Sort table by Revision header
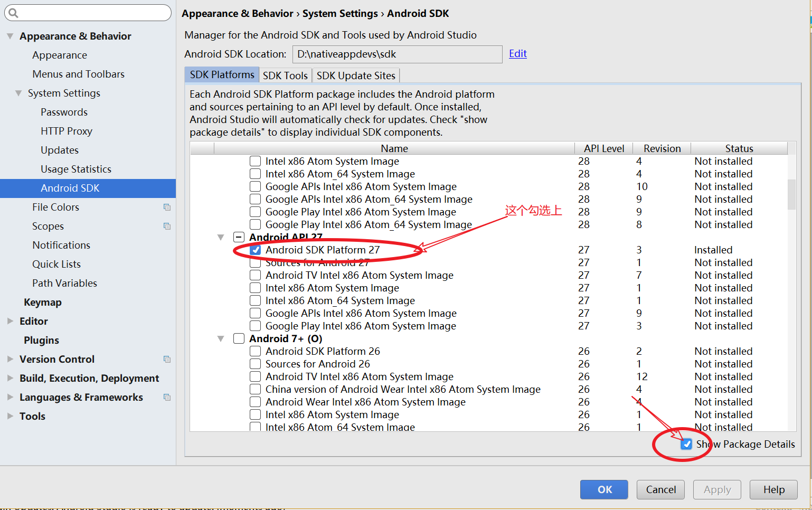 click(662, 148)
